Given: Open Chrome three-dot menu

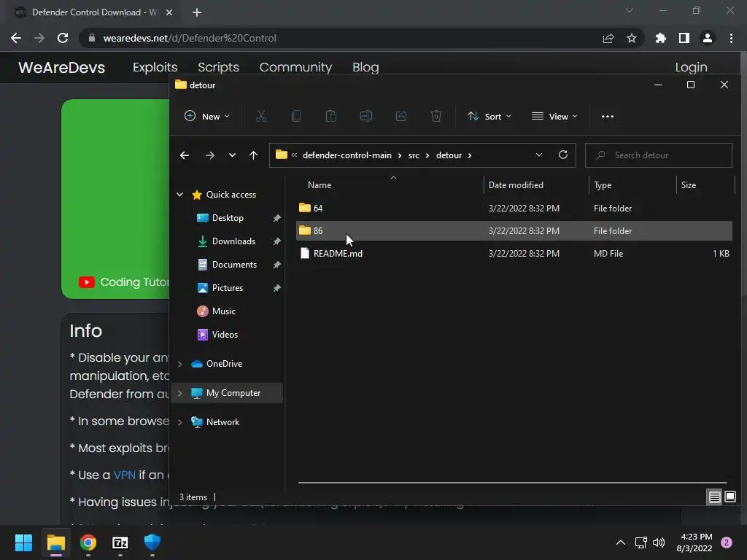Looking at the screenshot, I should click(731, 38).
